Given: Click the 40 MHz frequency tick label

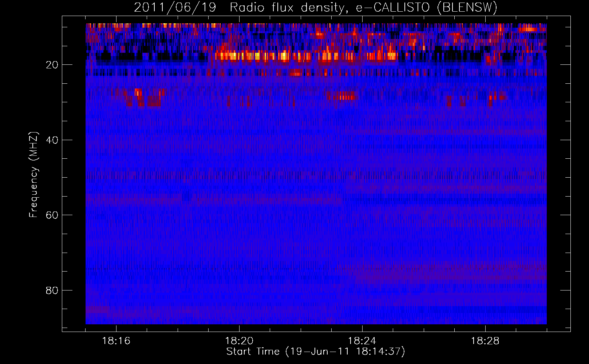Looking at the screenshot, I should 52,140.
